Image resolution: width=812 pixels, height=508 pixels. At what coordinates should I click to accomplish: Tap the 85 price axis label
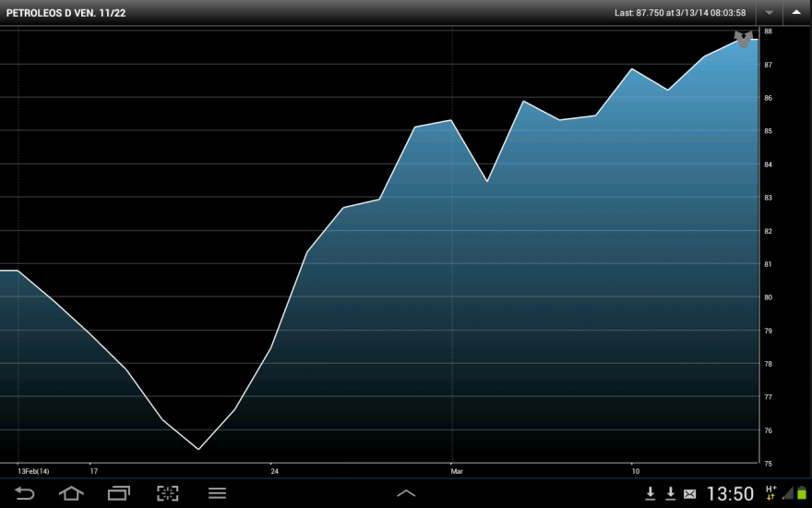point(768,131)
